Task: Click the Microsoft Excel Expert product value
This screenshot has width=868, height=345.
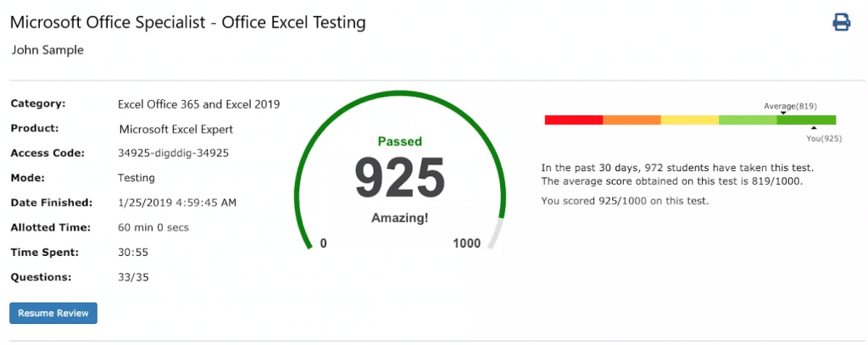Action: pos(176,130)
